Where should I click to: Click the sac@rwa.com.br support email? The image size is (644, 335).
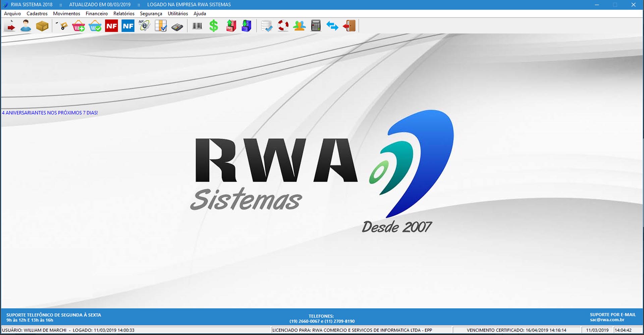coord(607,320)
